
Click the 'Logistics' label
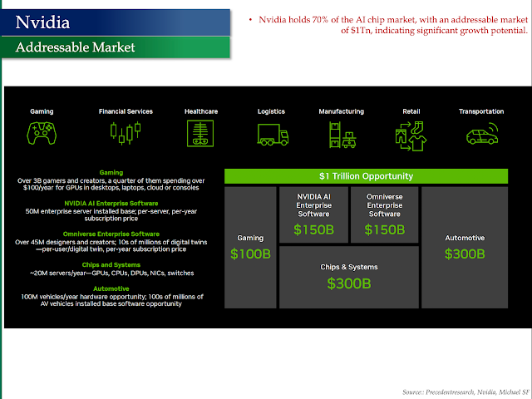(x=271, y=111)
